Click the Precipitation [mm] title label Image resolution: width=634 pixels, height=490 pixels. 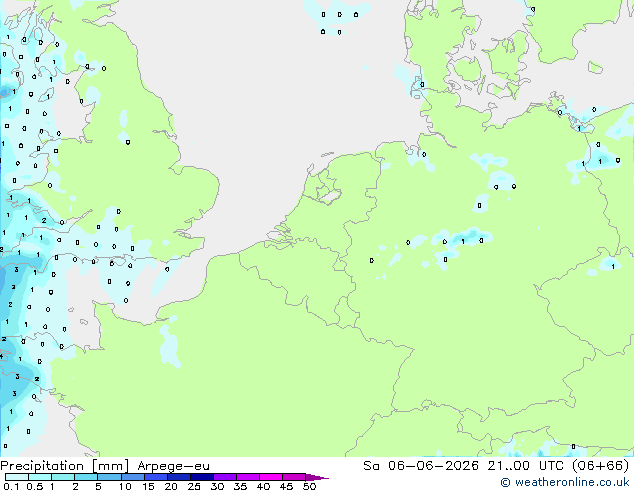(x=65, y=466)
